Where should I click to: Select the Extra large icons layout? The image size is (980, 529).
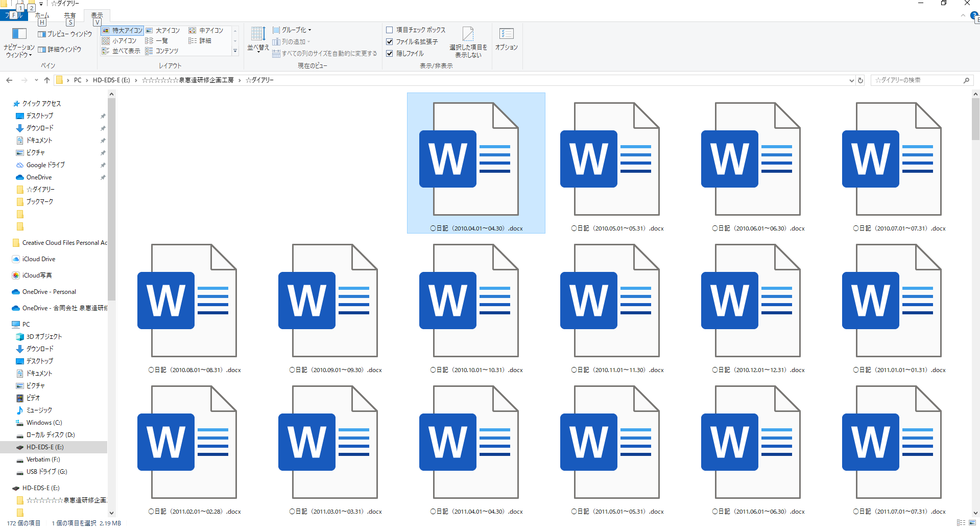coord(123,31)
